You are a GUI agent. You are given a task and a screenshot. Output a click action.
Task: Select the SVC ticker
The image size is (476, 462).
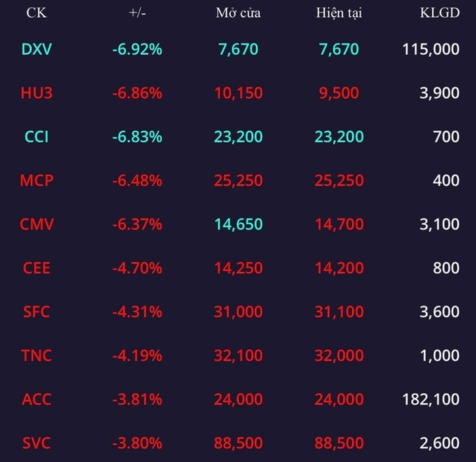(36, 443)
